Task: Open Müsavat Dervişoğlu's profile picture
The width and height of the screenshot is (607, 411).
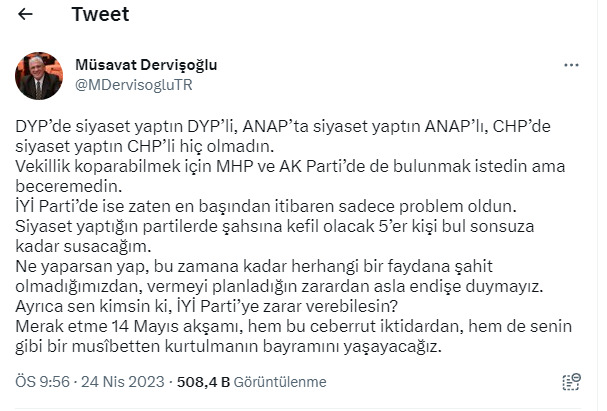Action: click(x=39, y=76)
